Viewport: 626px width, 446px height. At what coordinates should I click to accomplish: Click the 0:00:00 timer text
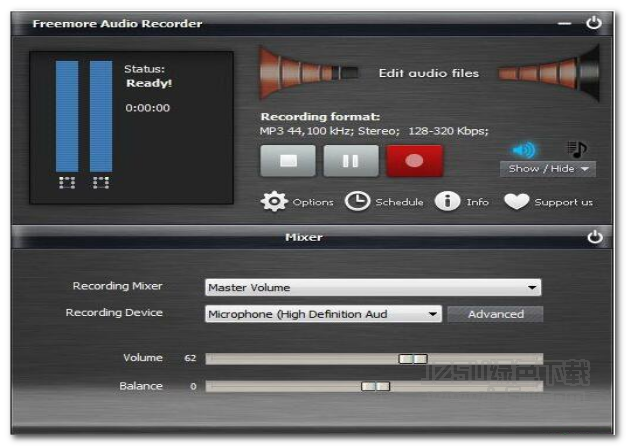pyautogui.click(x=148, y=108)
